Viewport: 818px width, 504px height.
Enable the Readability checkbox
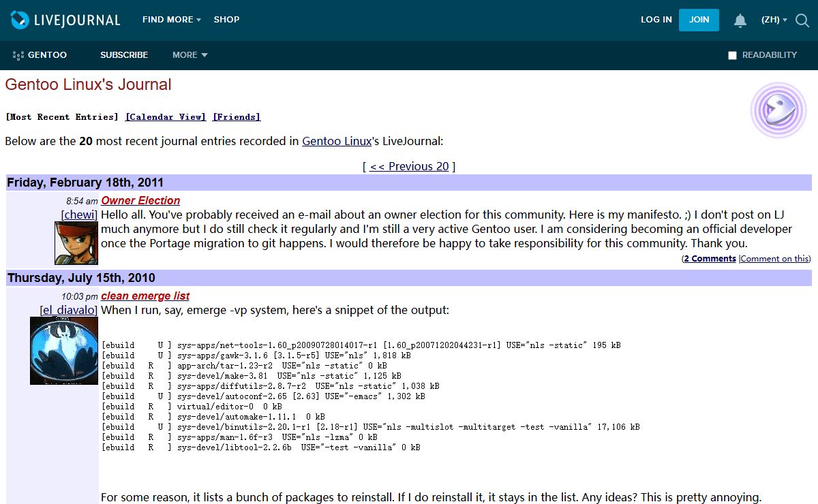click(x=732, y=55)
